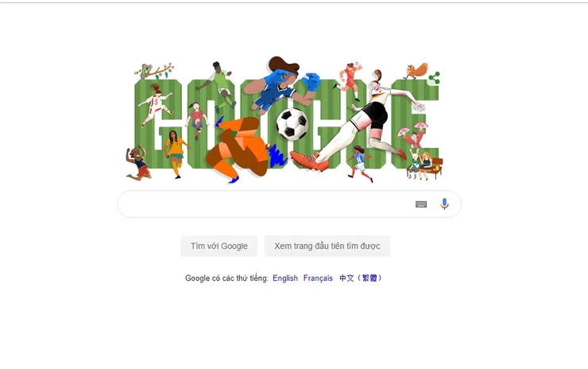Click the green share icon on doodle

pos(434,78)
